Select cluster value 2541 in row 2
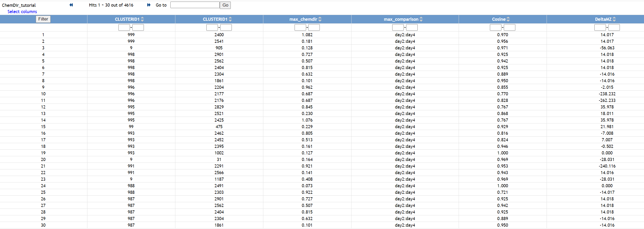This screenshot has width=644, height=229. coord(219,41)
